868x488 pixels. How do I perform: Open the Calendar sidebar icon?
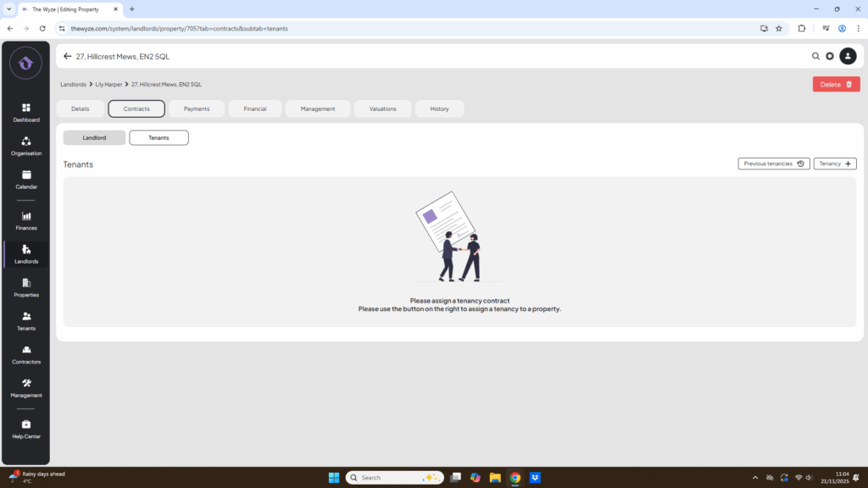point(25,179)
